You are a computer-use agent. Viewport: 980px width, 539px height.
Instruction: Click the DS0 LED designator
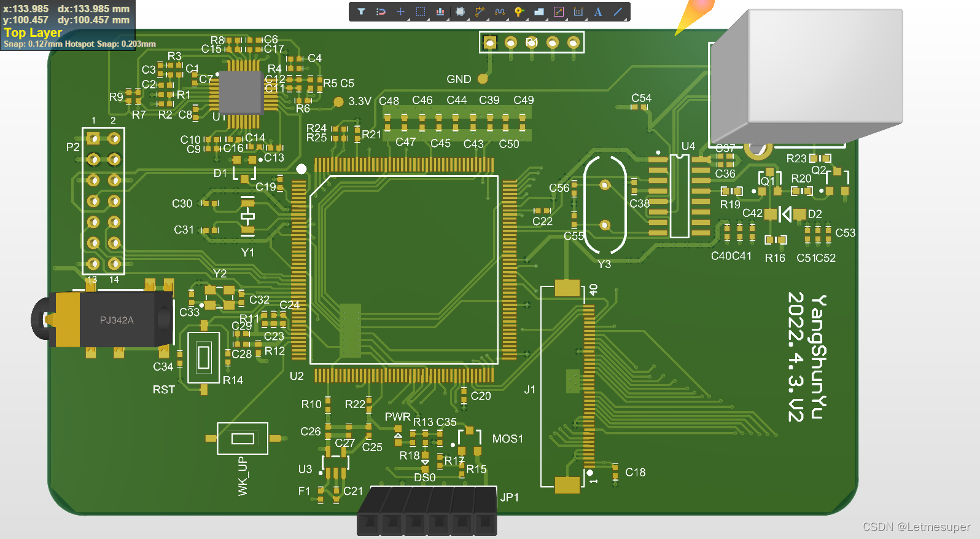click(x=425, y=478)
